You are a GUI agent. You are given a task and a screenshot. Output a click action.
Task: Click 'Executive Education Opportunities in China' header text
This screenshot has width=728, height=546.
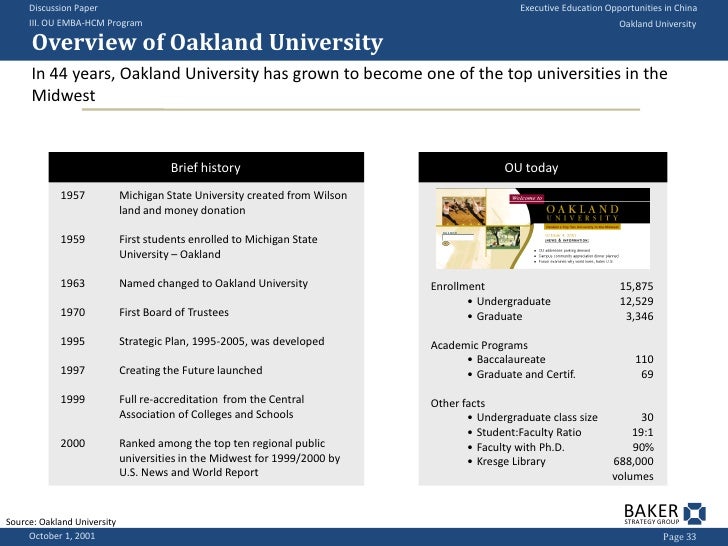pyautogui.click(x=608, y=8)
